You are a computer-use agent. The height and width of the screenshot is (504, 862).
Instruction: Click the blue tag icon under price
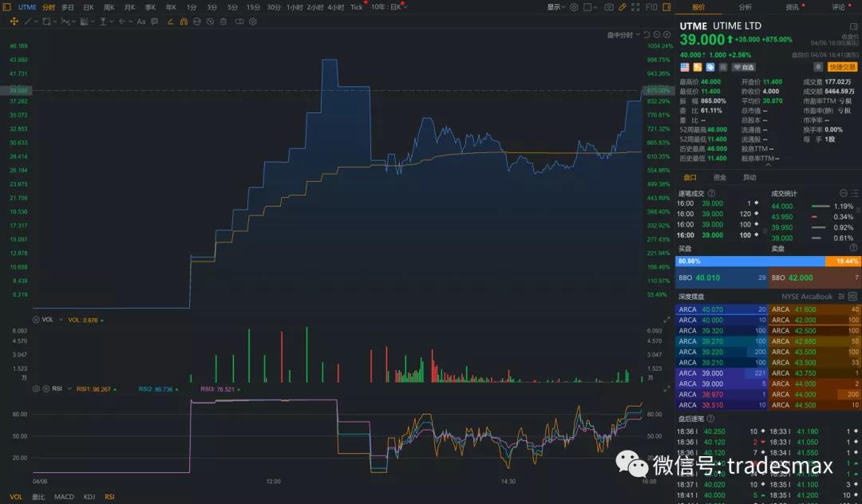(710, 67)
